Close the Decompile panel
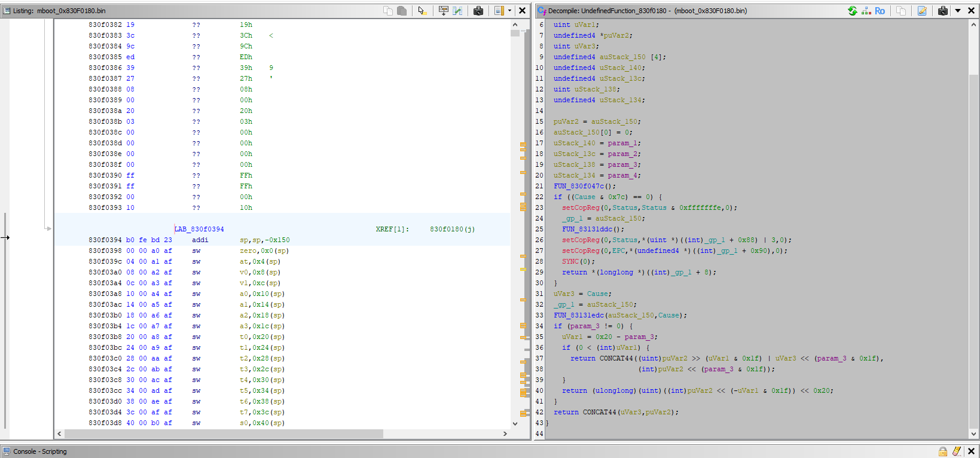Viewport: 980px width, 458px height. [x=971, y=10]
